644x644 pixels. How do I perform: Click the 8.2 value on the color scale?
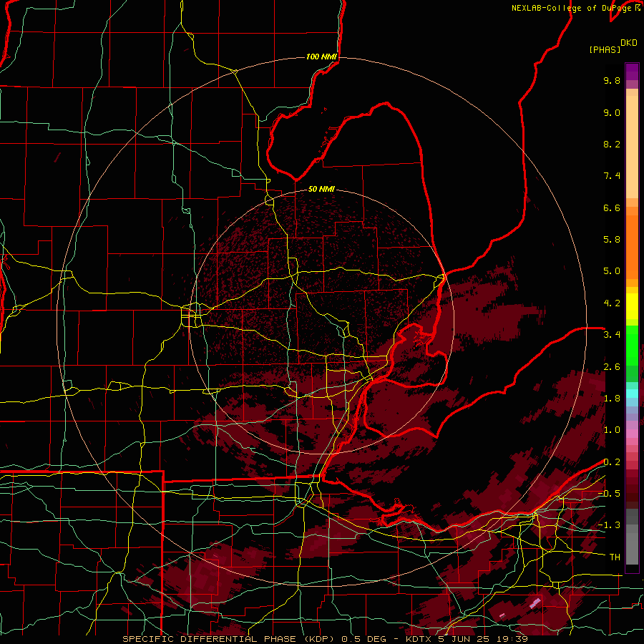pos(612,144)
